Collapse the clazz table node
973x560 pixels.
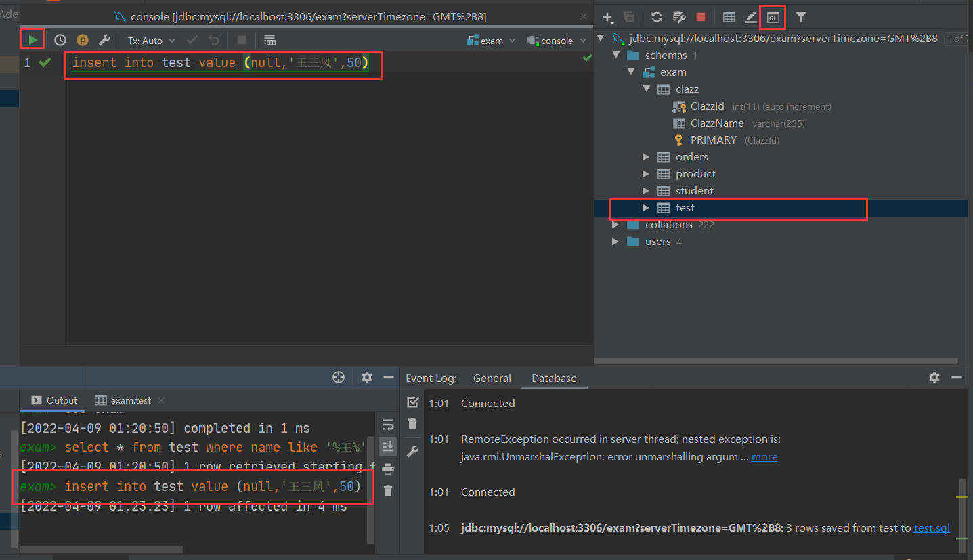tap(646, 89)
